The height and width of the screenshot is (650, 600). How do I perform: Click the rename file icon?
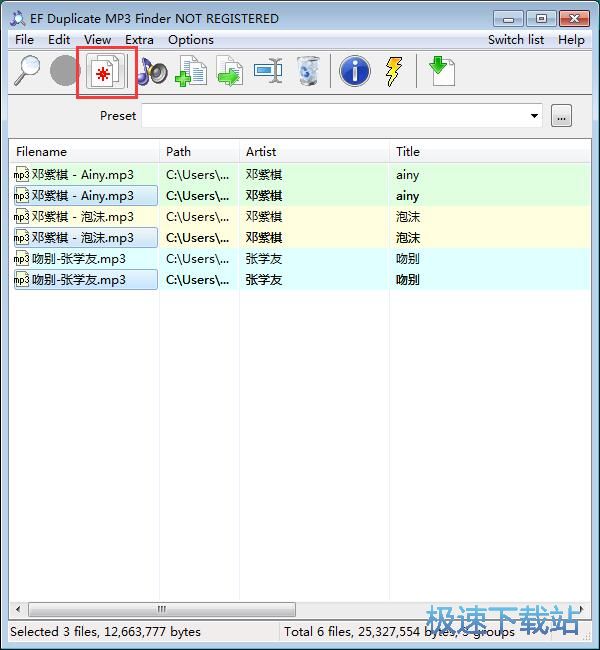click(x=268, y=71)
